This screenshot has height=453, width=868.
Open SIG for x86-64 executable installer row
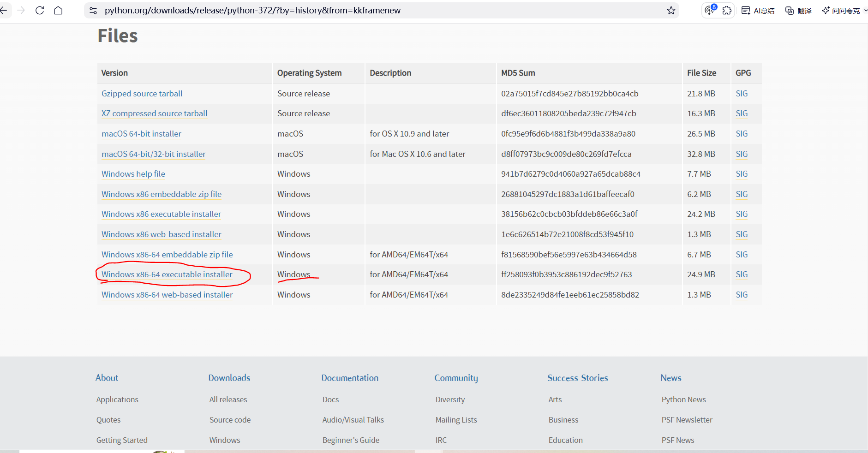click(x=742, y=274)
